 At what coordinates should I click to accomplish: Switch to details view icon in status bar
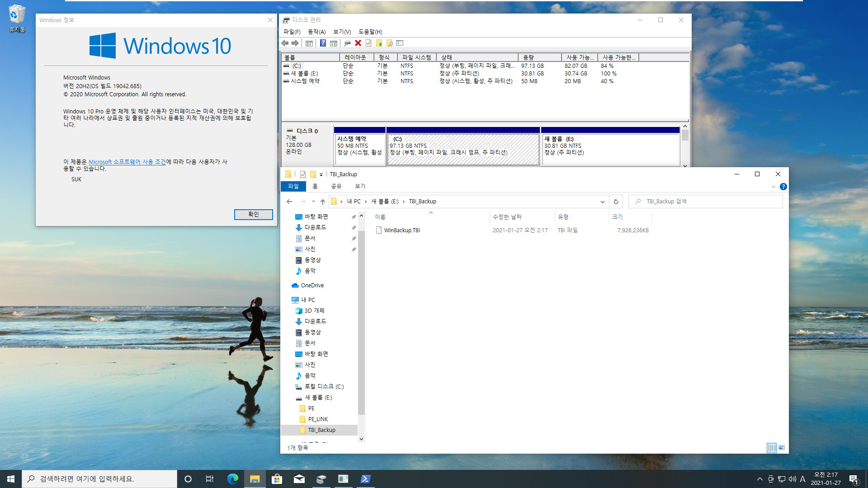[x=772, y=448]
